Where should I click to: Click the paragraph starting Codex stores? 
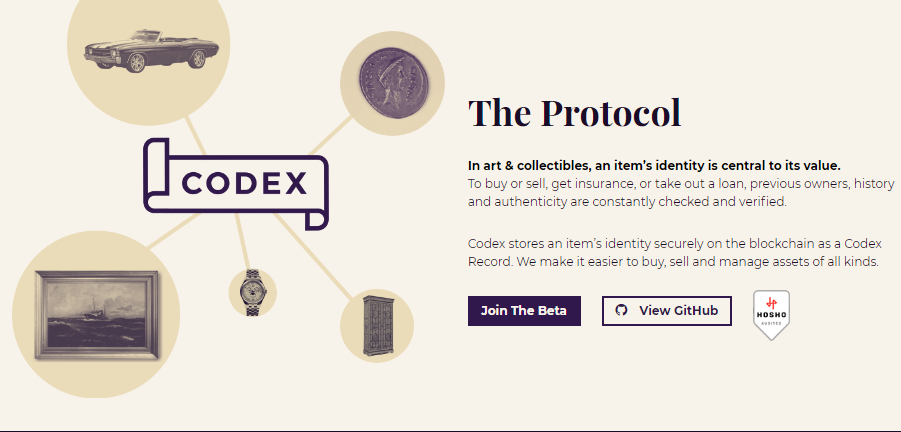pyautogui.click(x=675, y=252)
